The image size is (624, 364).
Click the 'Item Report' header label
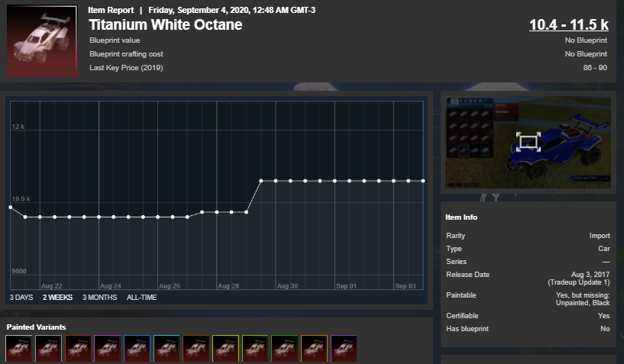pos(111,11)
